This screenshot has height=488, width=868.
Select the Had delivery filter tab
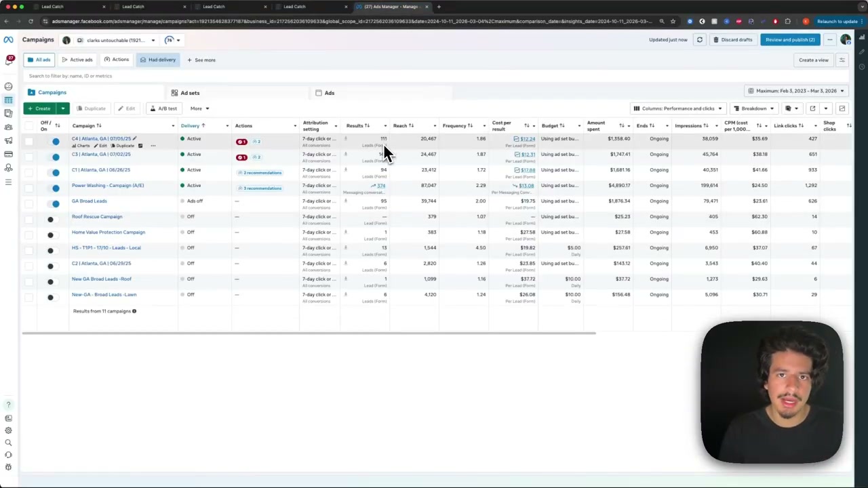click(x=157, y=60)
